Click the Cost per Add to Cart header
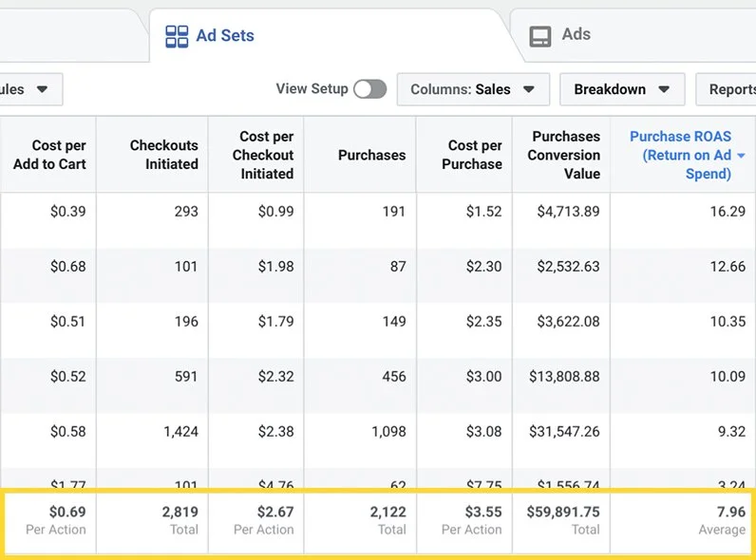 [x=49, y=155]
